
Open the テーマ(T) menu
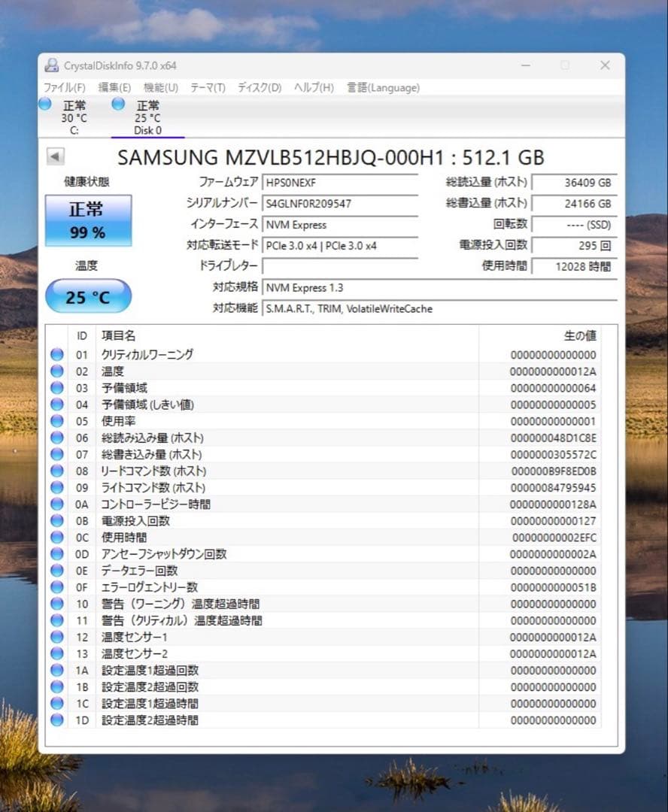[x=208, y=87]
